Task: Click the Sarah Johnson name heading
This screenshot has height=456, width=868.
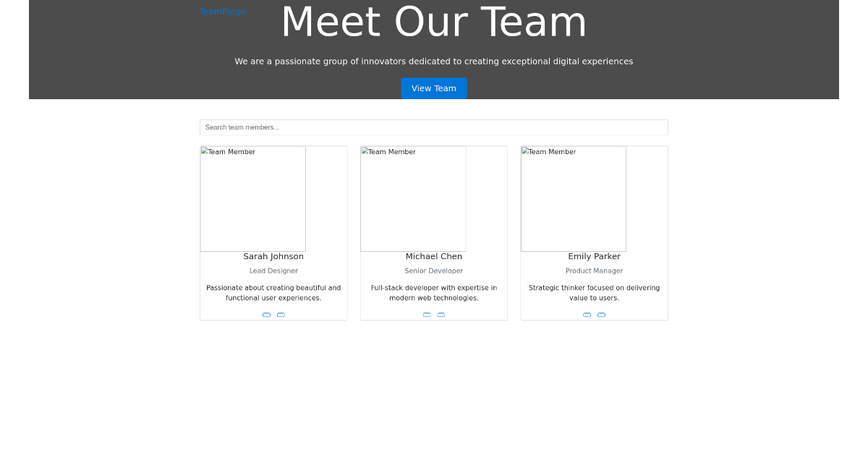Action: coord(273,256)
